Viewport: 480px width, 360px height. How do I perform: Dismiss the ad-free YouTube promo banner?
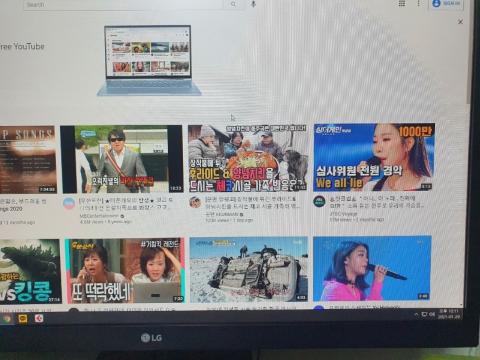coord(460,22)
